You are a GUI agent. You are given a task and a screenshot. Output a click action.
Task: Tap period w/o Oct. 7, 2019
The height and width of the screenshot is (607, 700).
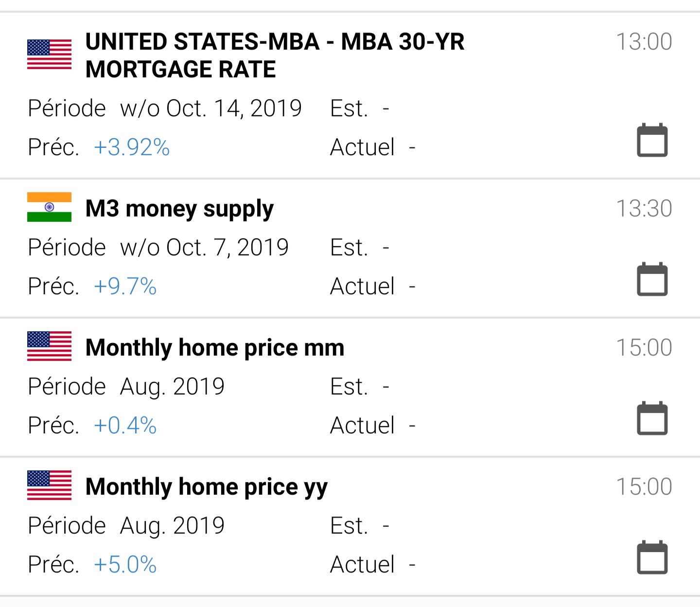tap(204, 248)
